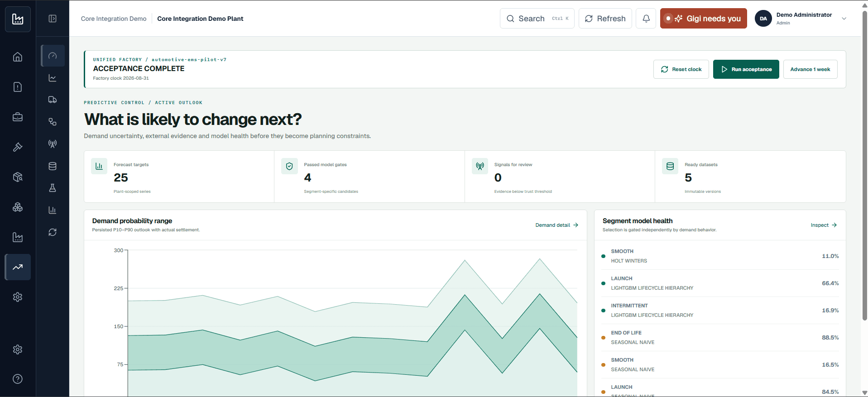Image resolution: width=868 pixels, height=397 pixels.
Task: Open the alert exclamation icon in the sidebar
Action: tap(18, 87)
